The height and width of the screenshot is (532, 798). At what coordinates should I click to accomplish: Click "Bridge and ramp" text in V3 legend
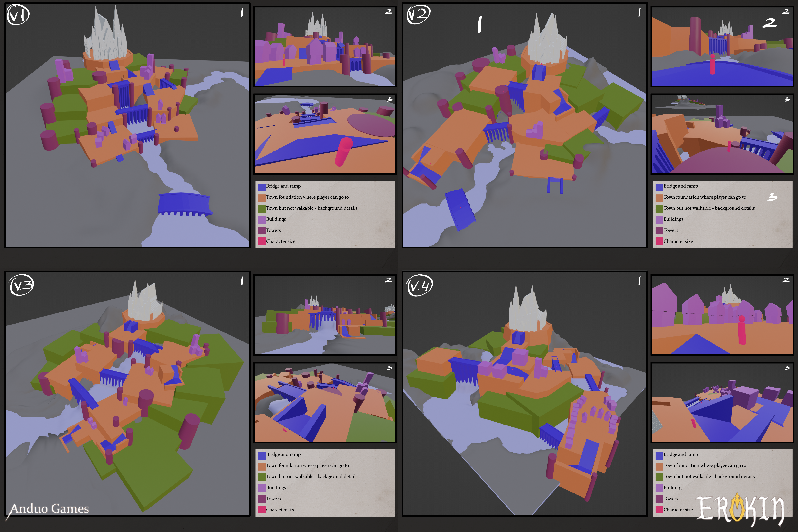coord(283,454)
